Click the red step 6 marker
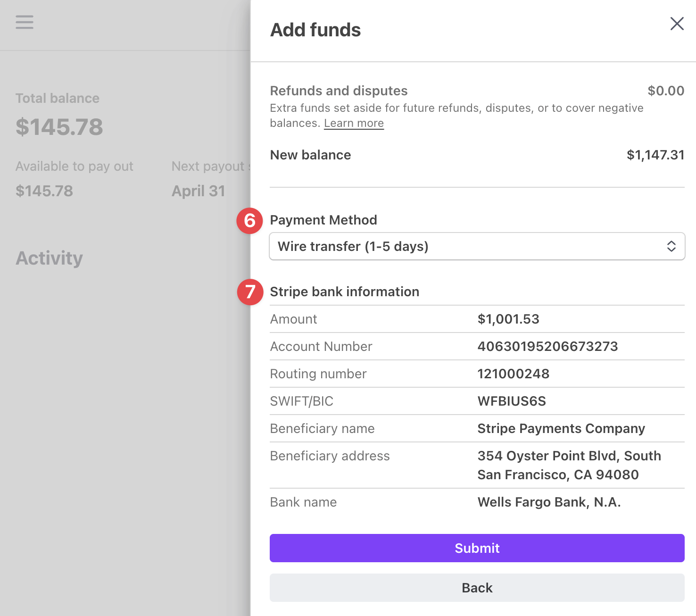696x616 pixels. [x=249, y=220]
